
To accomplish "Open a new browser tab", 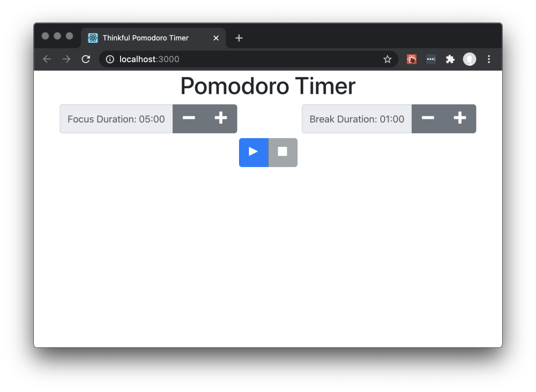I will tap(239, 38).
